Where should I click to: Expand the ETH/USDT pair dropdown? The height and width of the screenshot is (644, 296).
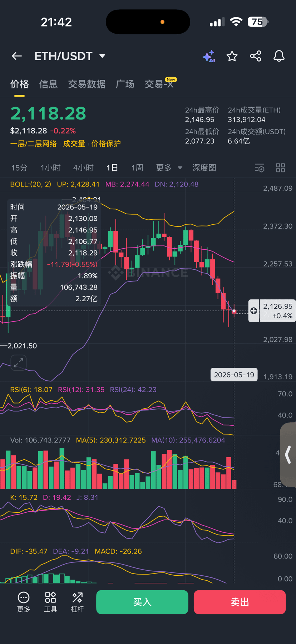click(102, 56)
